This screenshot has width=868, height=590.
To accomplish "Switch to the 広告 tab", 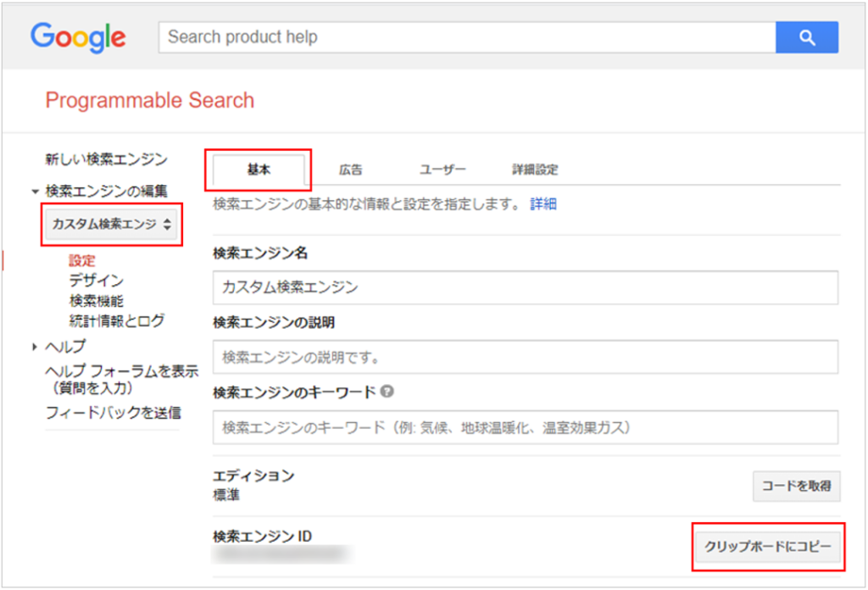I will (x=350, y=170).
